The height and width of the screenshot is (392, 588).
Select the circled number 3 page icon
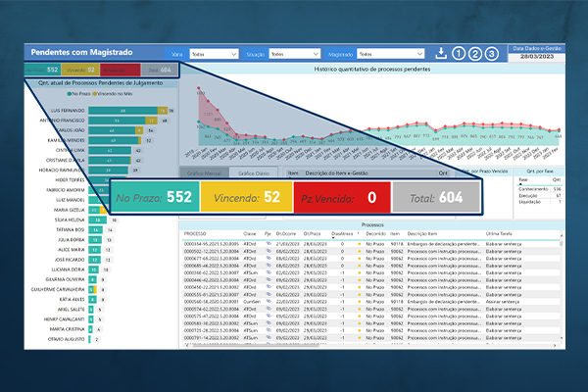click(491, 54)
